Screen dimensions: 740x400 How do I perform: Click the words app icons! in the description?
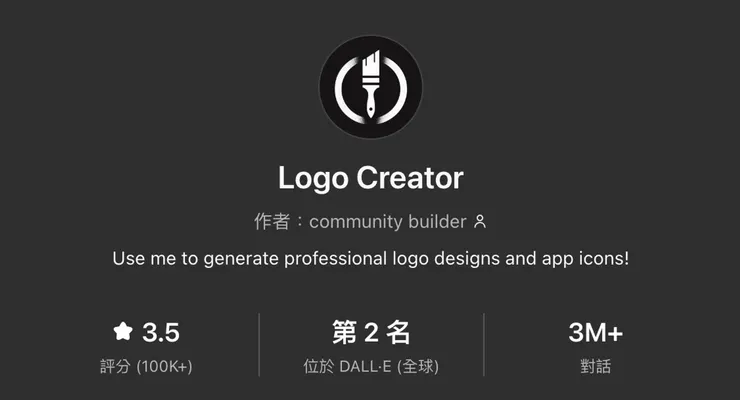point(585,258)
